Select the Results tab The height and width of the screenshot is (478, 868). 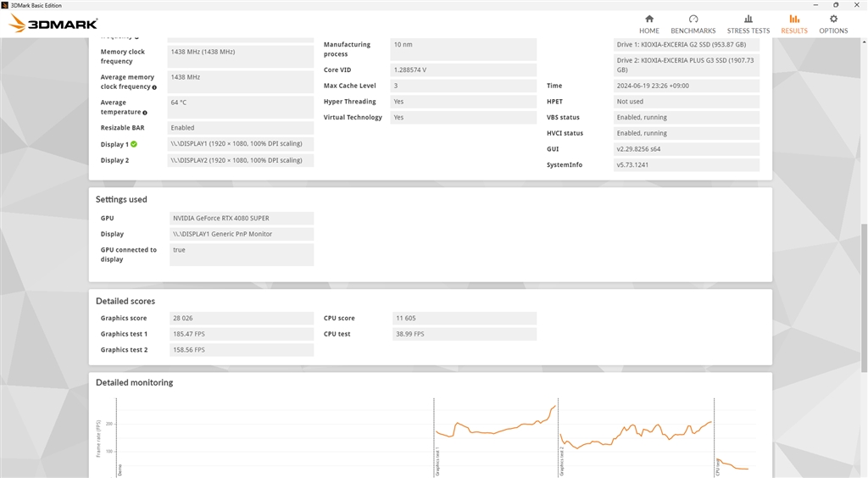tap(793, 25)
